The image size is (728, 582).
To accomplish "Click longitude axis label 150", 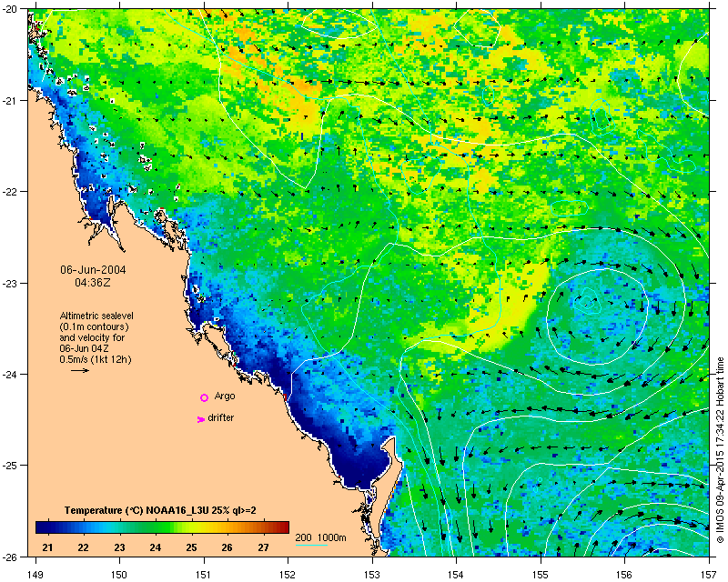I will [x=119, y=575].
